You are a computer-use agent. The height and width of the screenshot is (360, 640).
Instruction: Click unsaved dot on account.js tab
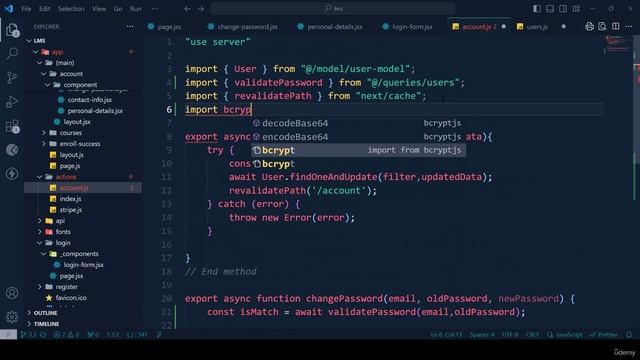504,27
